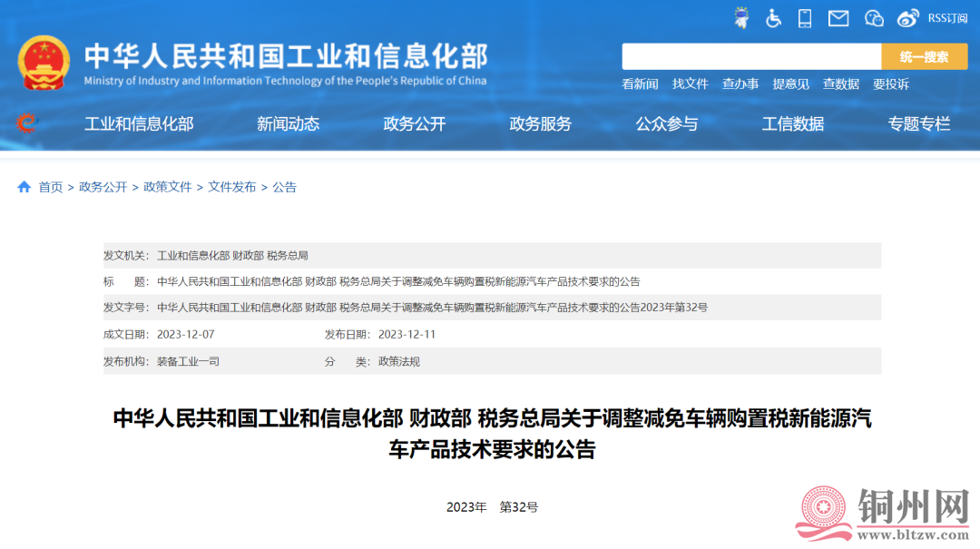Open the 查数据 quick link
This screenshot has width=980, height=549.
(x=840, y=83)
